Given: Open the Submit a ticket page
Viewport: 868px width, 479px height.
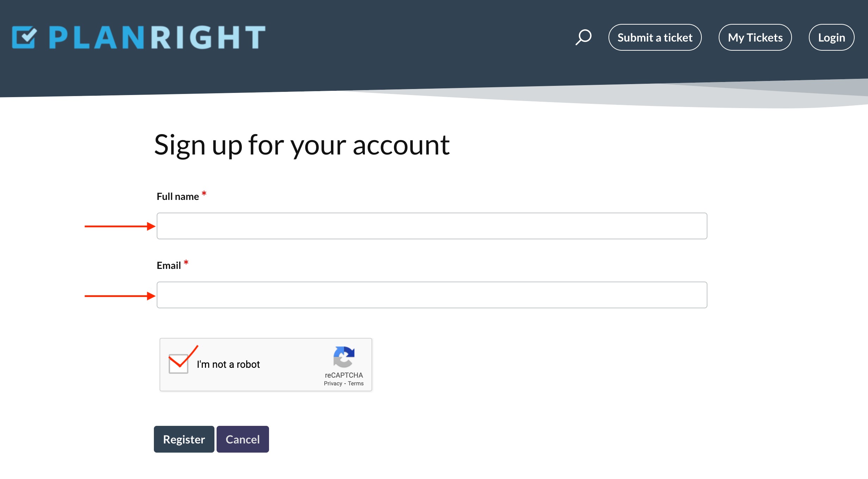Looking at the screenshot, I should 655,37.
